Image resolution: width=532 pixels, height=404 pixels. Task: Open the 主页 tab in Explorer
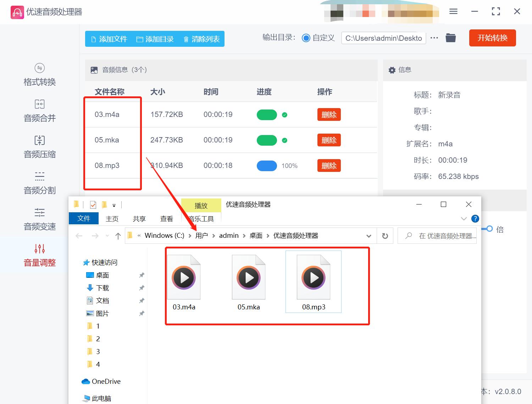pyautogui.click(x=112, y=219)
